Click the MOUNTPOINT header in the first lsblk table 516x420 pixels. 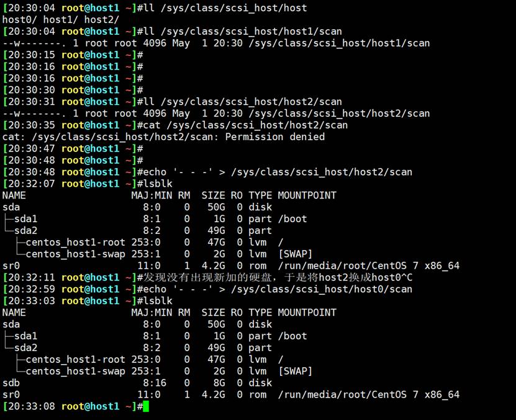pos(307,195)
